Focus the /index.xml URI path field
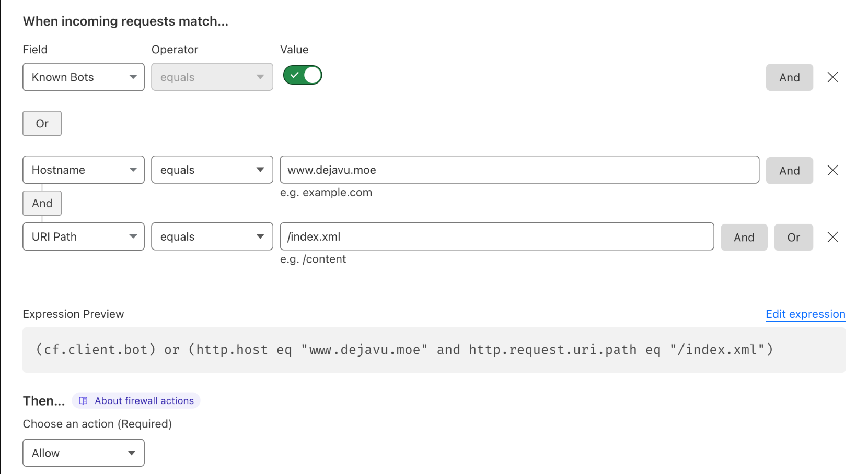The height and width of the screenshot is (474, 868). click(x=496, y=237)
